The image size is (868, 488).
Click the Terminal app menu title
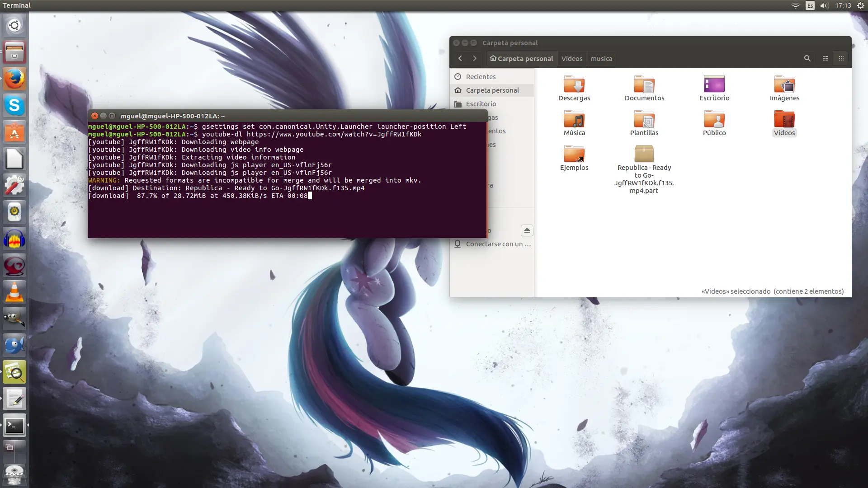point(18,5)
